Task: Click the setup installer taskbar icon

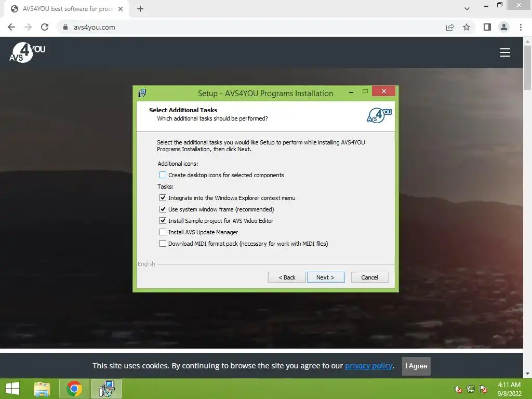Action: pos(107,389)
